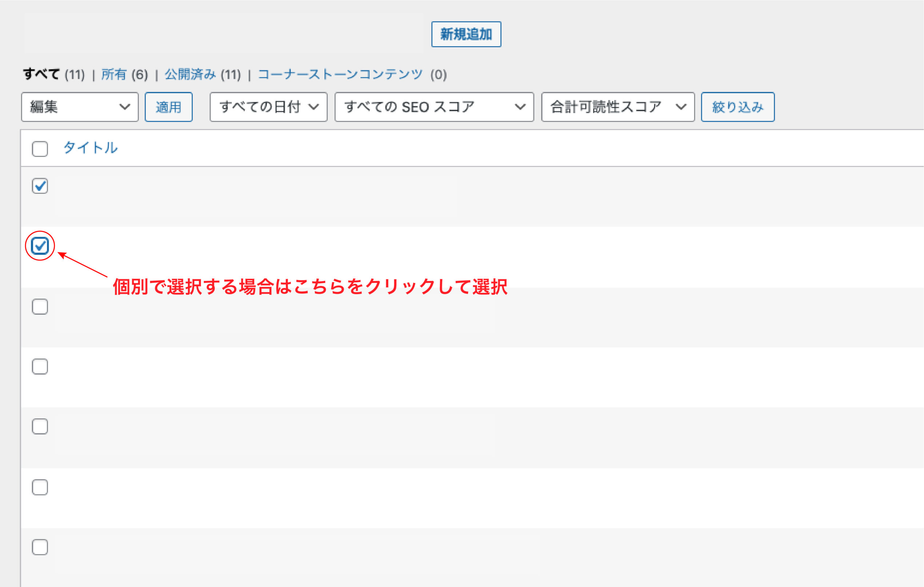Open the 編集 bulk action dropdown
The height and width of the screenshot is (587, 924).
(79, 107)
